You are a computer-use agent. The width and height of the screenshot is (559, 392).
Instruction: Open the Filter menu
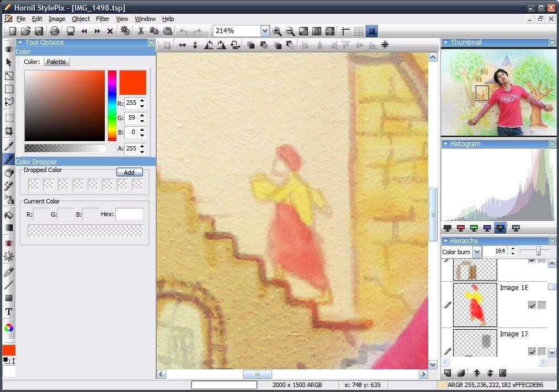tap(102, 19)
